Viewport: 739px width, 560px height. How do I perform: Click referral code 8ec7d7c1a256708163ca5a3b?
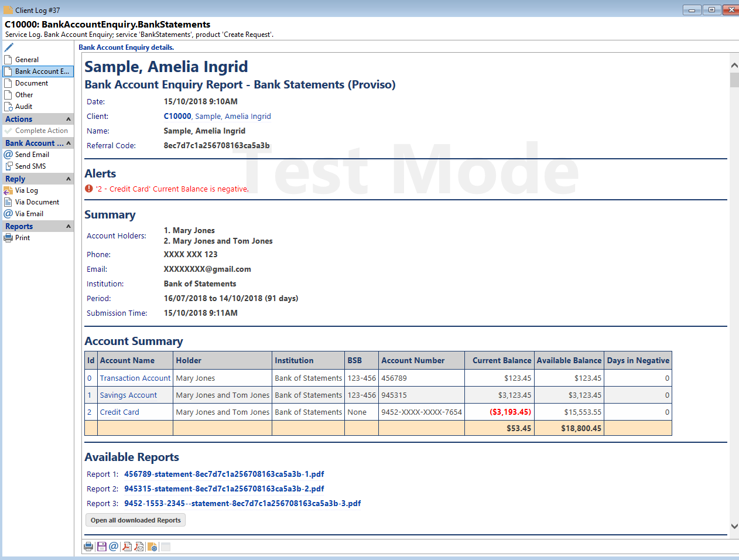coord(217,145)
